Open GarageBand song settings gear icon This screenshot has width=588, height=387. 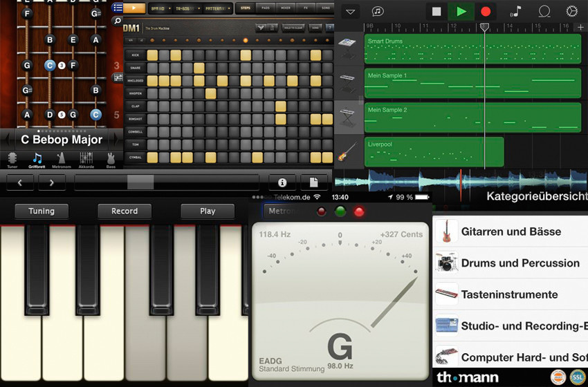[571, 11]
